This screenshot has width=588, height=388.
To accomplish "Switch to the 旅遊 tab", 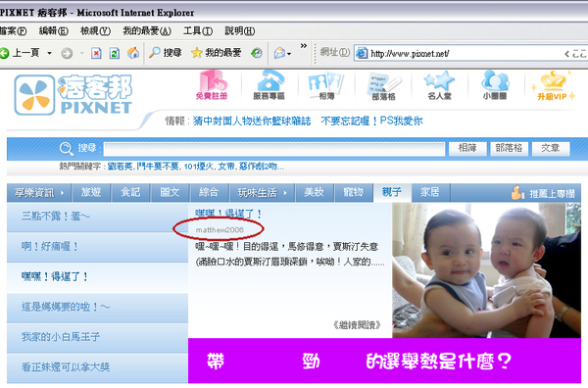I will pyautogui.click(x=91, y=193).
